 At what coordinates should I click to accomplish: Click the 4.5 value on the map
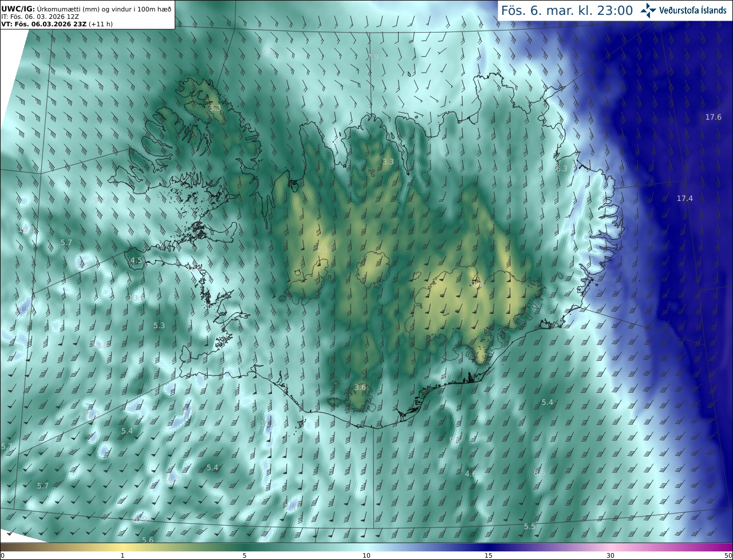tap(136, 260)
